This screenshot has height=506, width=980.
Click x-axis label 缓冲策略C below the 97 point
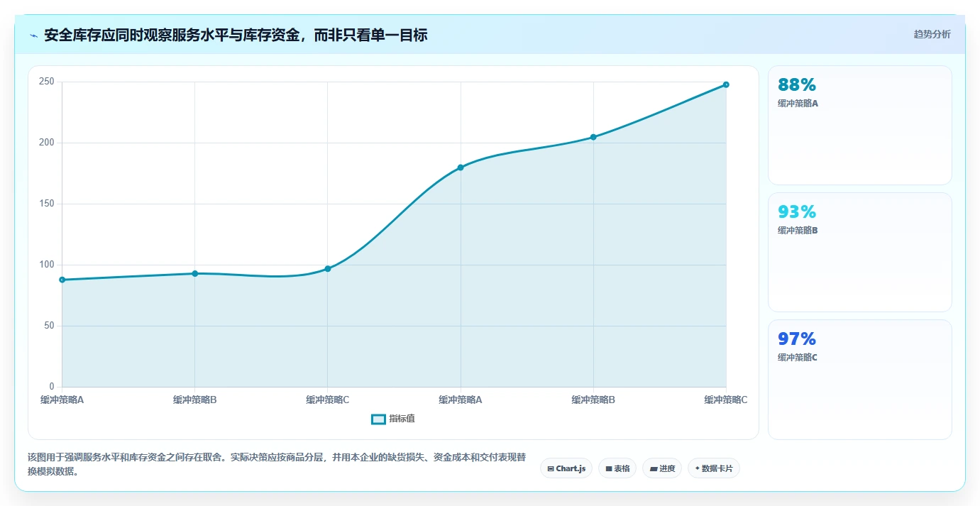click(328, 400)
